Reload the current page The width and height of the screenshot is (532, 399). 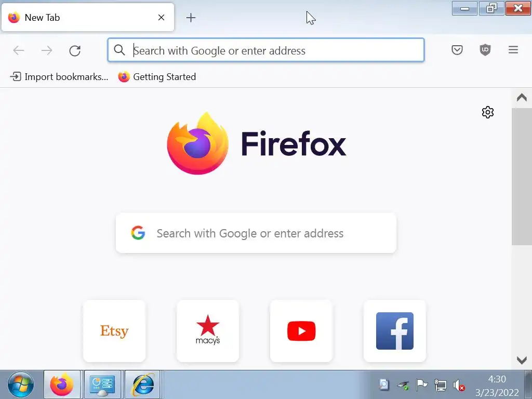[75, 50]
